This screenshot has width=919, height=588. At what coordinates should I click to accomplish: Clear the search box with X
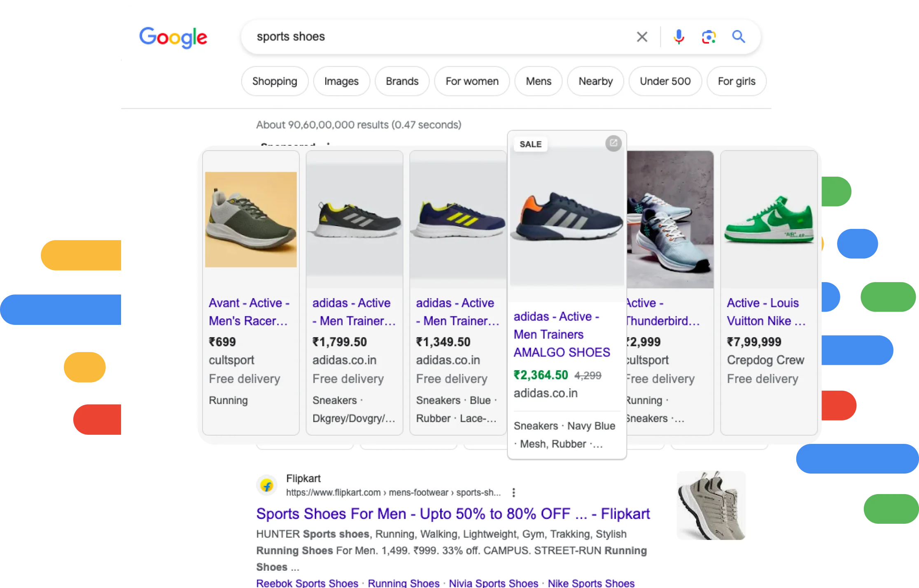click(x=642, y=37)
